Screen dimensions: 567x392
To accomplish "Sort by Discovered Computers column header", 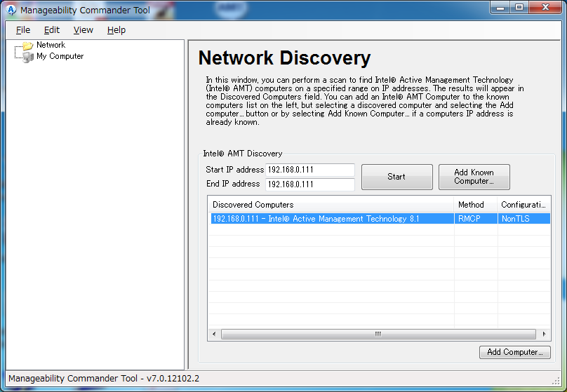I will tap(331, 205).
